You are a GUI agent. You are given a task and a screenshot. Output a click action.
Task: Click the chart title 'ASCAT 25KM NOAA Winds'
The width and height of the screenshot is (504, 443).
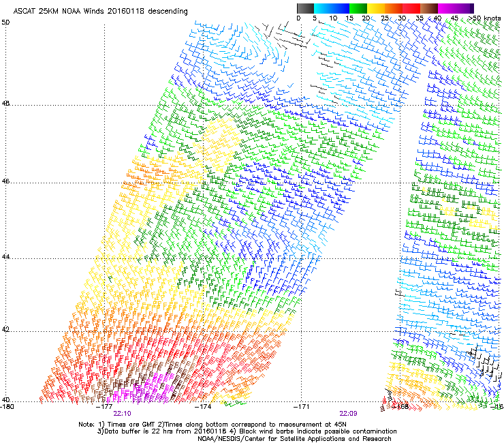tap(59, 11)
